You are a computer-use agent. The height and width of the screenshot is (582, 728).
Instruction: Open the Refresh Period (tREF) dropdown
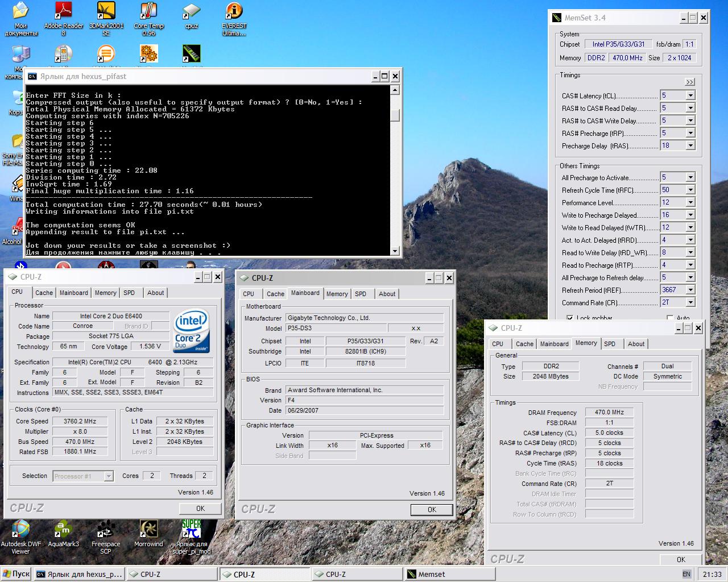690,290
